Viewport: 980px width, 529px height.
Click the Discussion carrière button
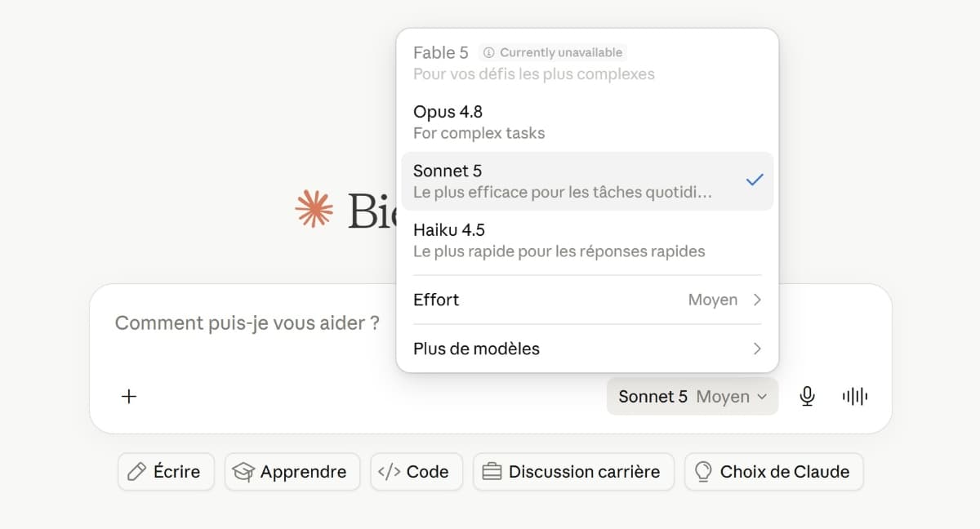[573, 472]
